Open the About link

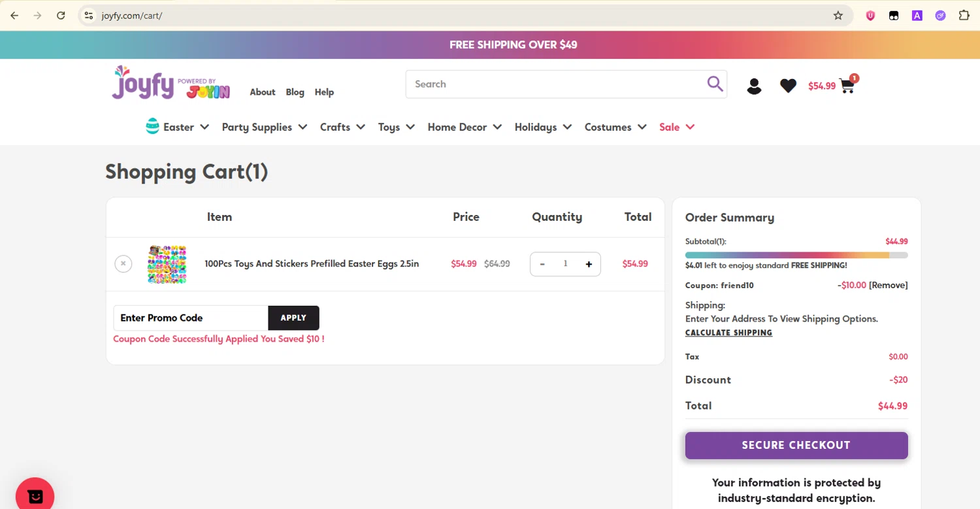coord(263,92)
